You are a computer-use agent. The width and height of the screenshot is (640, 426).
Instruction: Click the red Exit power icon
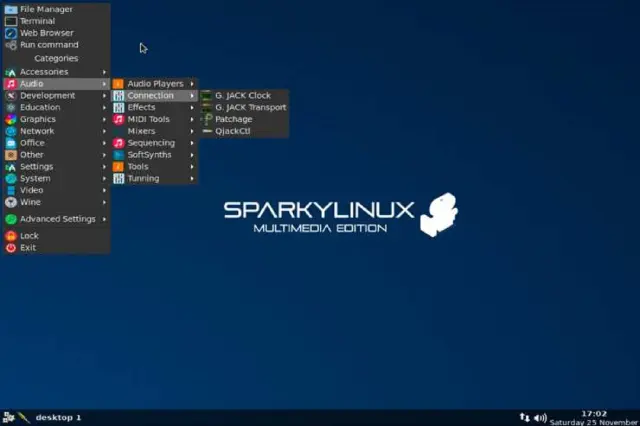coord(11,247)
